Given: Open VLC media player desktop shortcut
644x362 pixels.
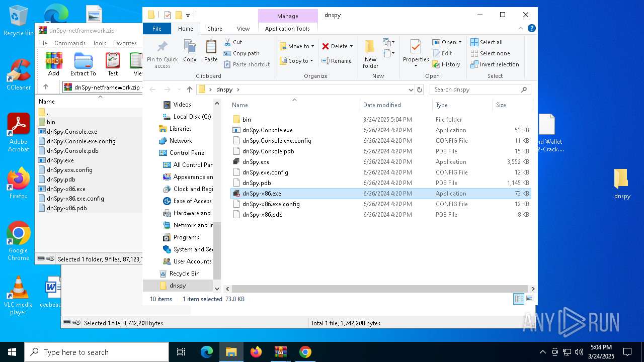Looking at the screenshot, I should point(18,296).
